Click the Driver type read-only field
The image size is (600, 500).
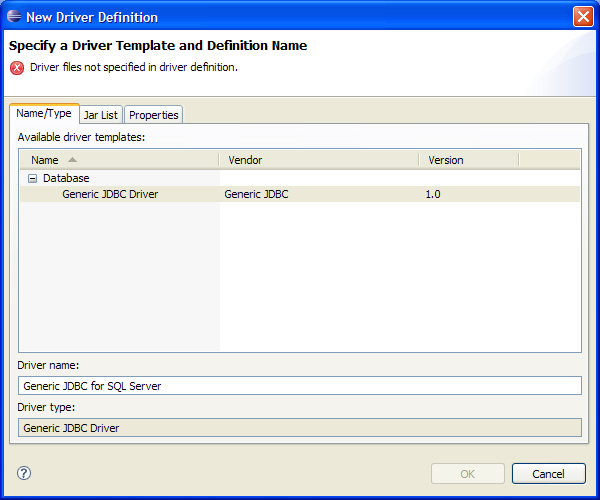300,428
